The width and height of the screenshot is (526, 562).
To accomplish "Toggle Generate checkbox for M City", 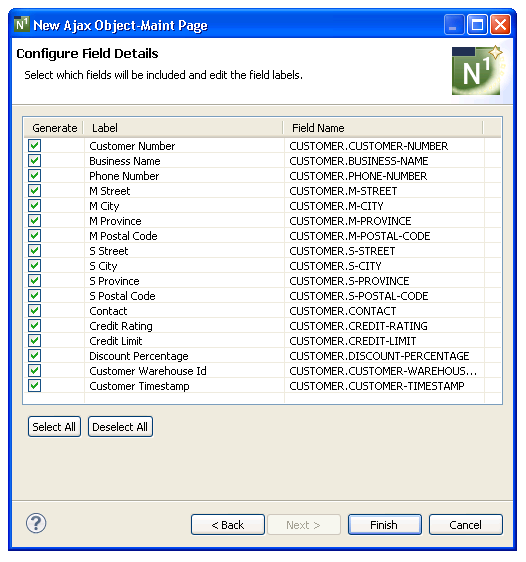I will pyautogui.click(x=35, y=206).
